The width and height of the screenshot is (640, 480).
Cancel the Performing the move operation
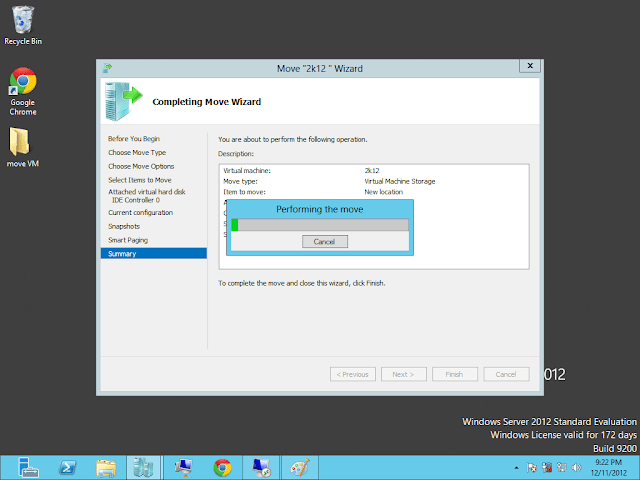click(324, 242)
